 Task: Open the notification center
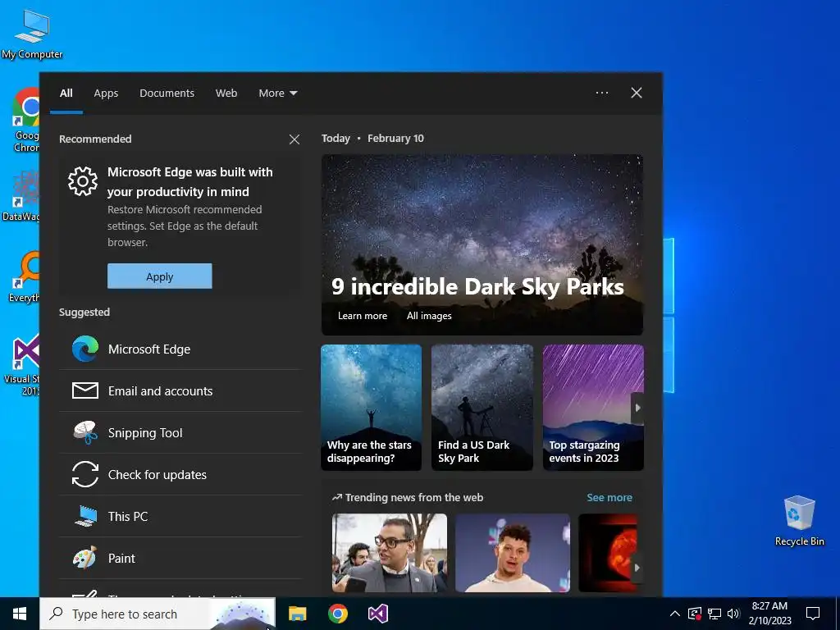(813, 614)
